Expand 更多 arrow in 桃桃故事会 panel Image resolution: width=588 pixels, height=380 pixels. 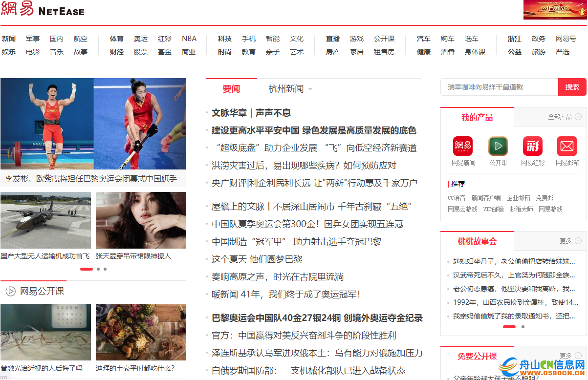point(578,241)
